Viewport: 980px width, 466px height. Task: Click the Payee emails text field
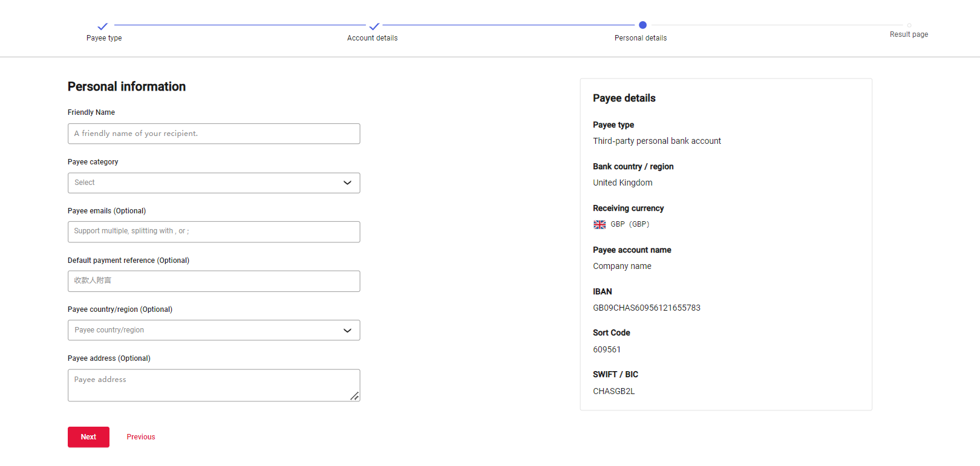214,231
